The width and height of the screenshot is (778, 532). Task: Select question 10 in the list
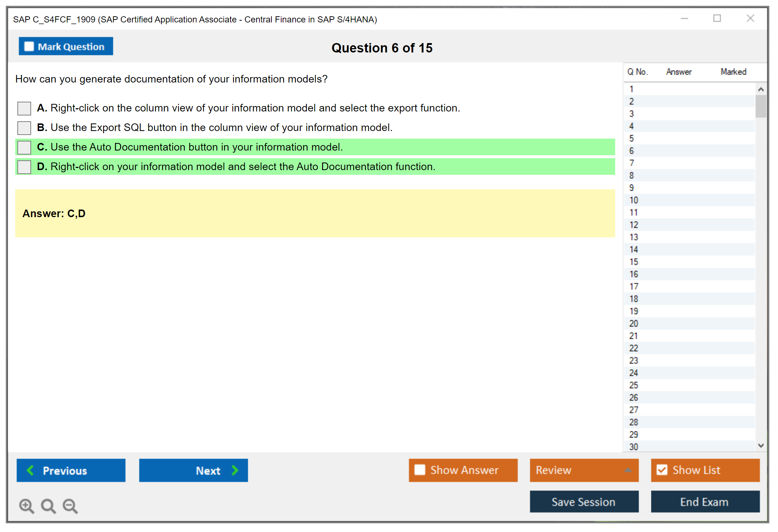pos(634,200)
